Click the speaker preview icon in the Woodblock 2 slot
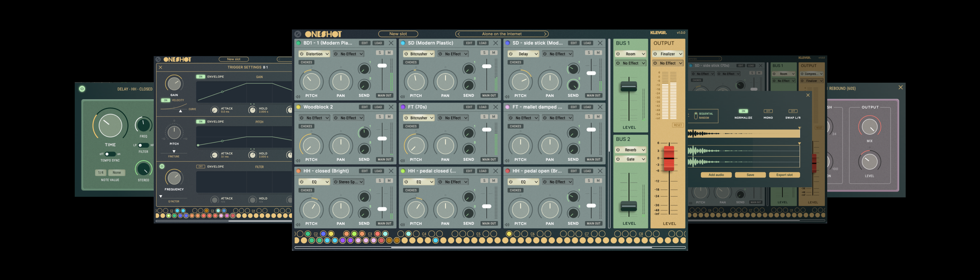980x280 pixels. coord(298,161)
